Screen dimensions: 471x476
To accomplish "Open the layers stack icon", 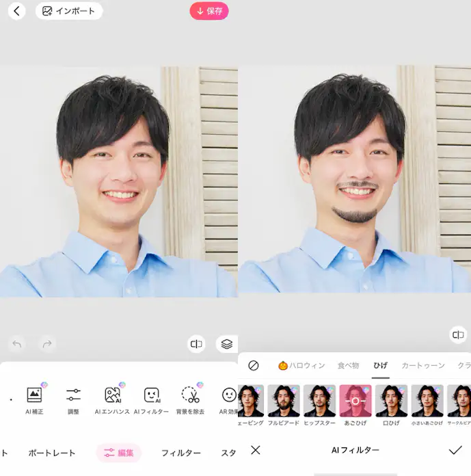I will (x=226, y=344).
